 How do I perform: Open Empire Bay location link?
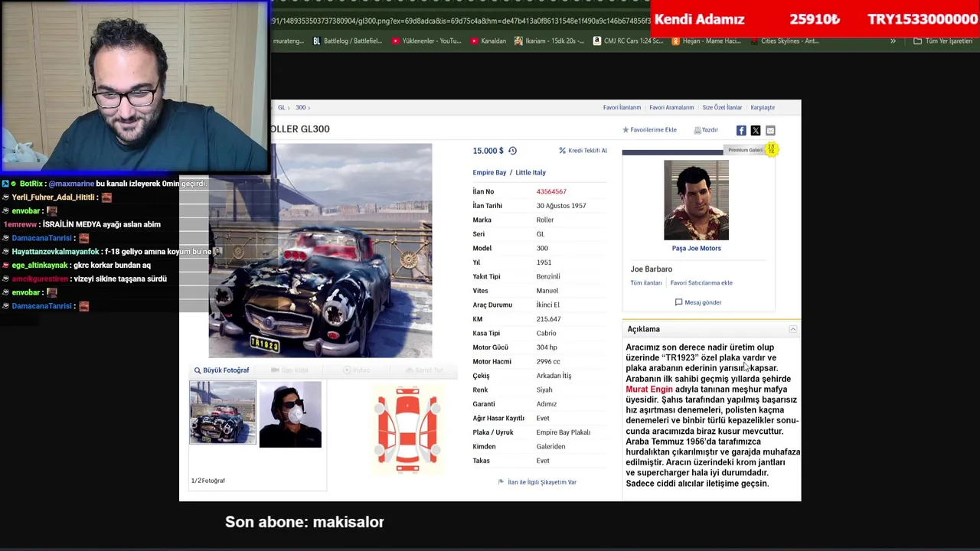click(x=489, y=173)
